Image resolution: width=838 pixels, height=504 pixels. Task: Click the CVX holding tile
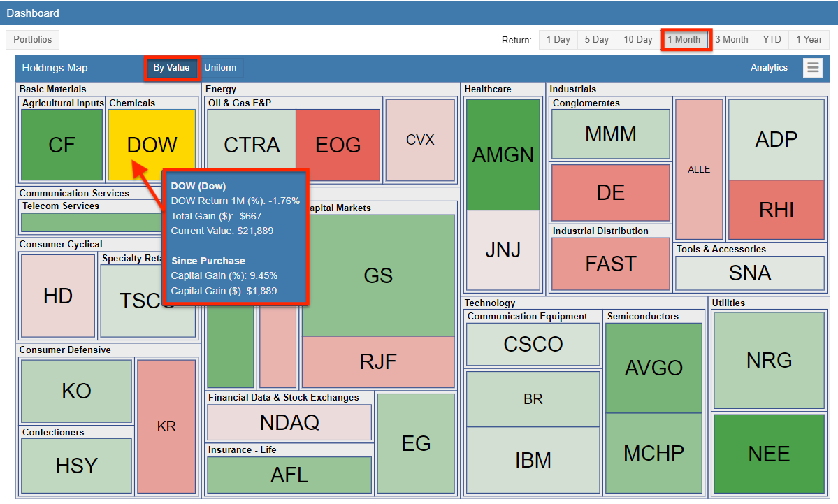pos(420,140)
